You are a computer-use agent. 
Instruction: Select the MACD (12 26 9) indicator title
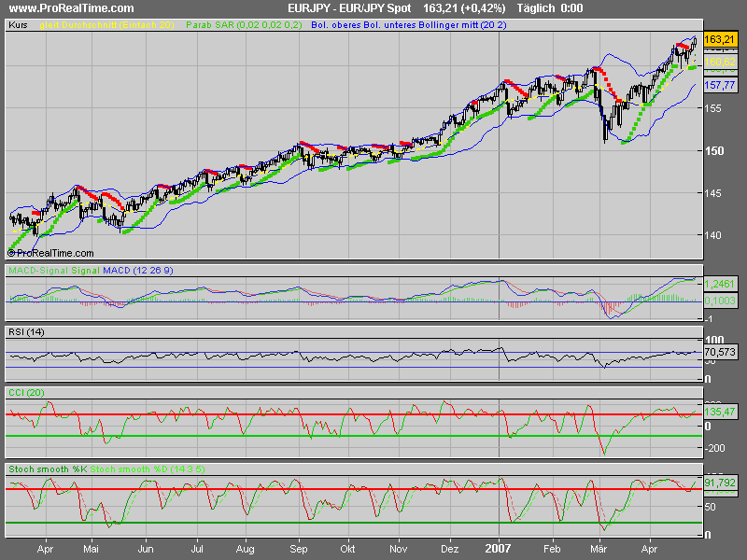[138, 271]
